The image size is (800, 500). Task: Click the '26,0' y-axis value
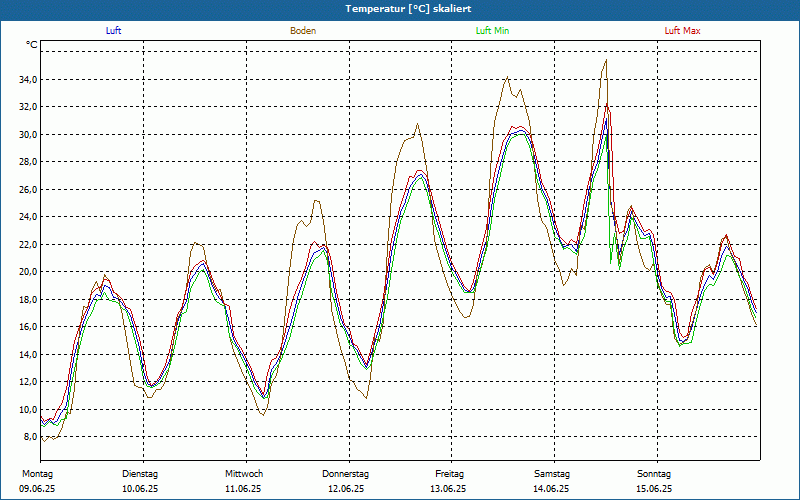tap(28, 189)
